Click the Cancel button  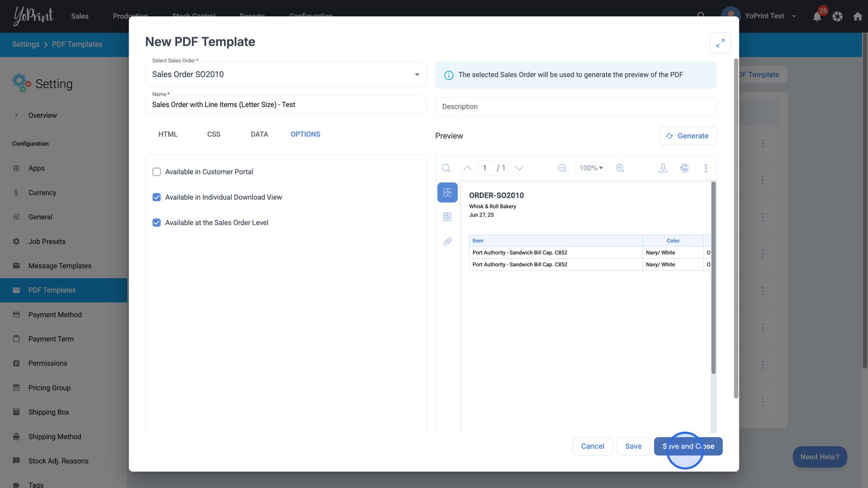[592, 446]
